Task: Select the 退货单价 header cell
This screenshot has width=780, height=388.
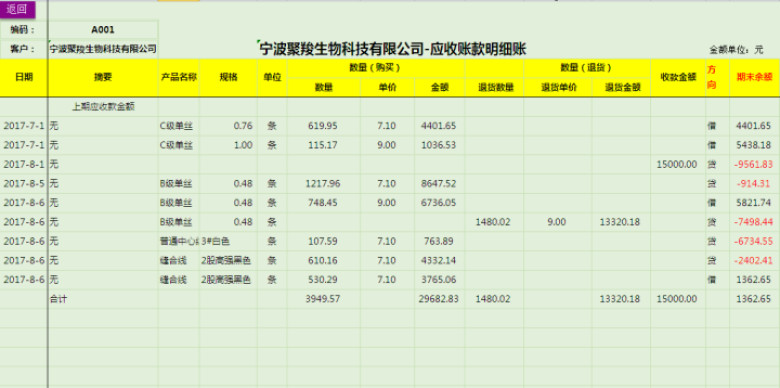Action: [558, 88]
